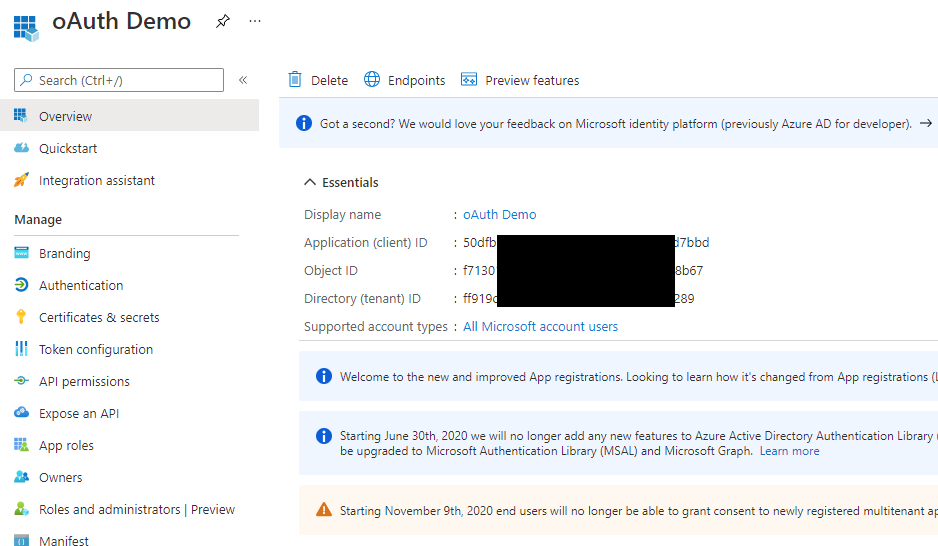Open Endpoints from the toolbar

point(405,80)
